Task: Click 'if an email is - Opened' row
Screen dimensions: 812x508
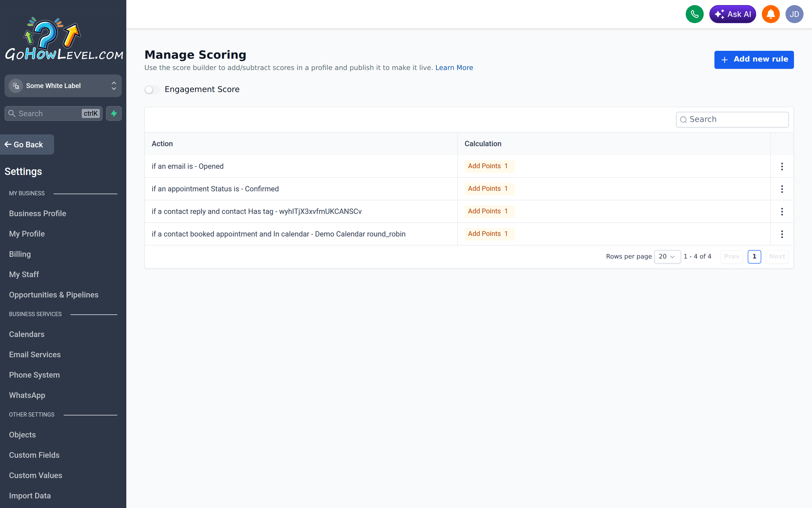Action: [469, 166]
